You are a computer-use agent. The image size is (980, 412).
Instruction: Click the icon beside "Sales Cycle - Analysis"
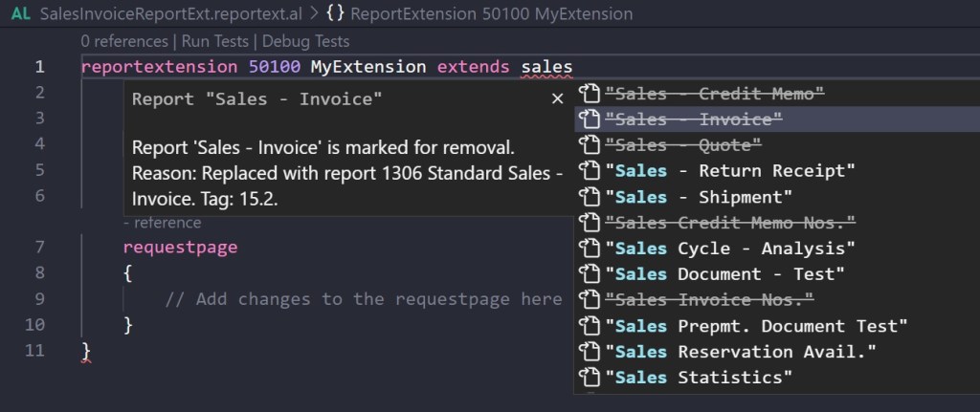pos(590,249)
